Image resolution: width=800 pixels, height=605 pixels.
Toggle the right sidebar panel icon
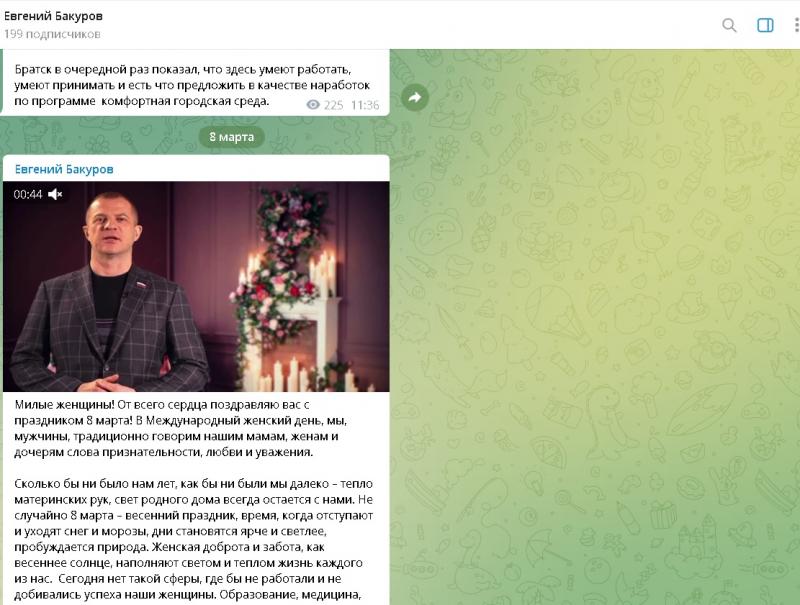765,25
